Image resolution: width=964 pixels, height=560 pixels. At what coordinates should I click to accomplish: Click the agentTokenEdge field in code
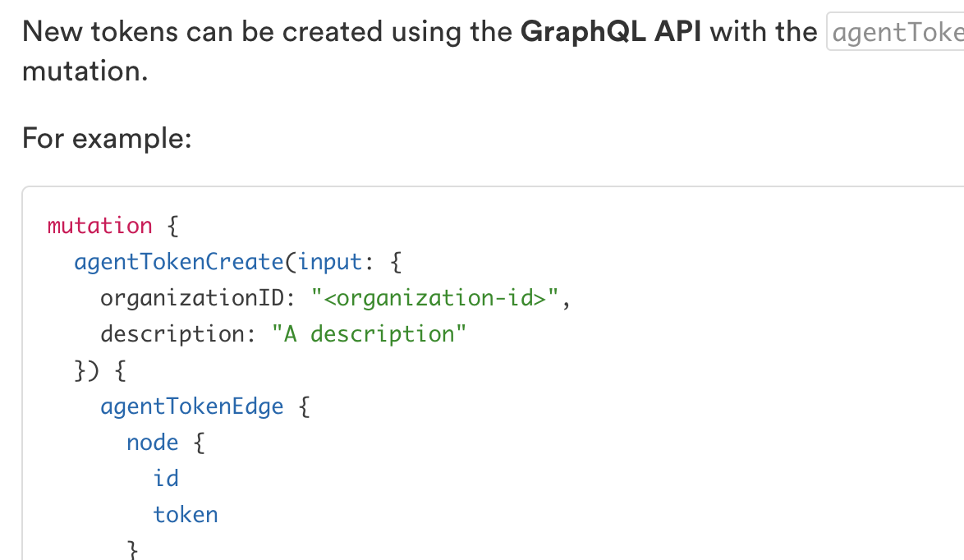(x=191, y=406)
